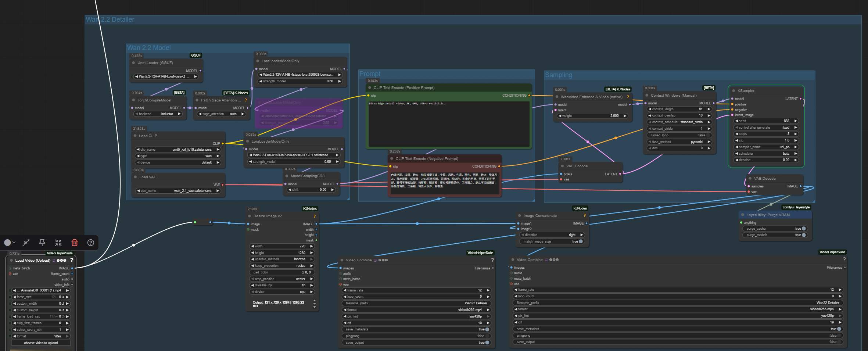Open the format dropdown in the left Video Combine
Screen dimensions: 868x351
click(x=416, y=310)
